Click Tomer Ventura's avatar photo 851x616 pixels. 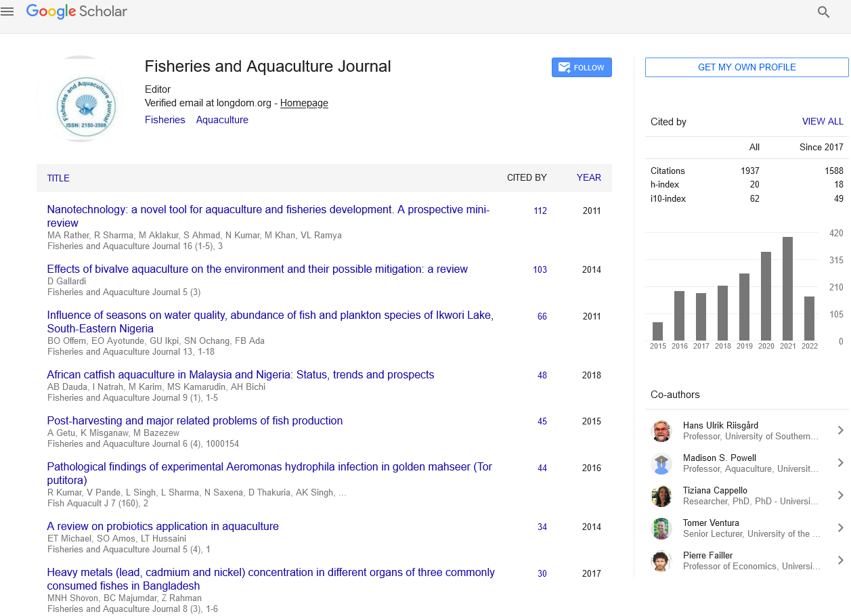pyautogui.click(x=661, y=529)
